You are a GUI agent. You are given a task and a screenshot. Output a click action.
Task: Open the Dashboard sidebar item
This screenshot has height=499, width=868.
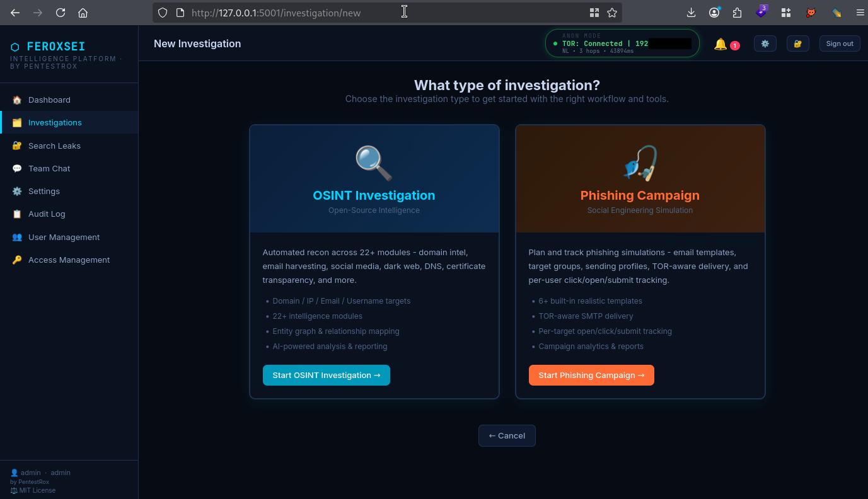pos(69,100)
